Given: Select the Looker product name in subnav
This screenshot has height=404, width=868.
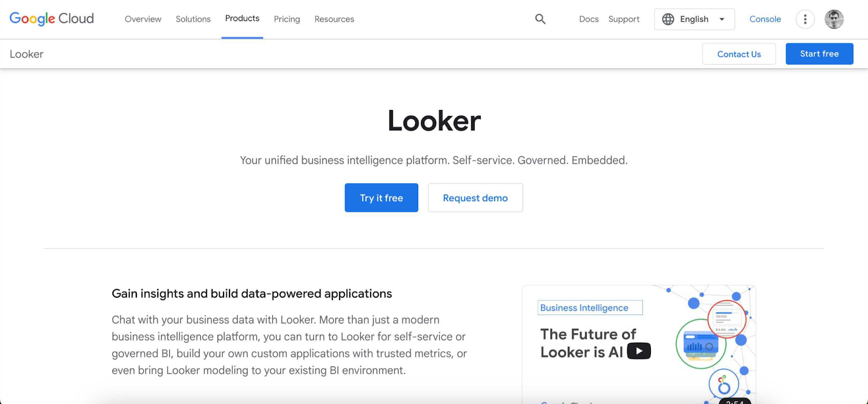Looking at the screenshot, I should [x=26, y=54].
